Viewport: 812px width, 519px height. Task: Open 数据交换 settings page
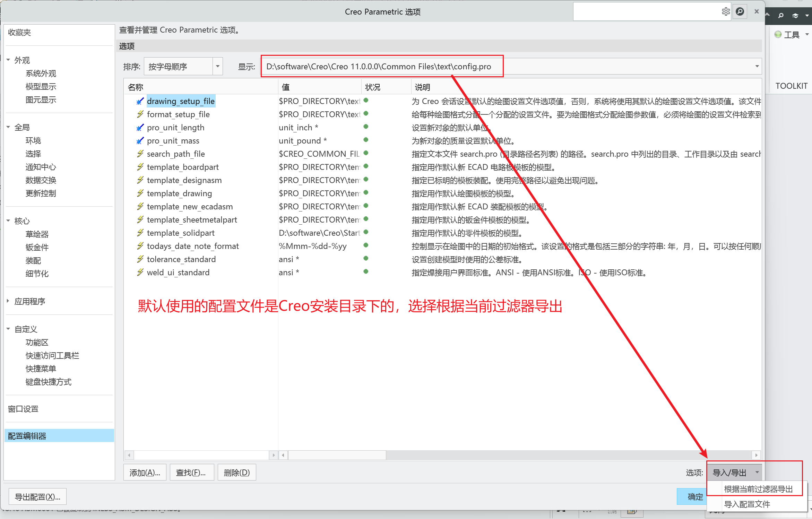41,180
